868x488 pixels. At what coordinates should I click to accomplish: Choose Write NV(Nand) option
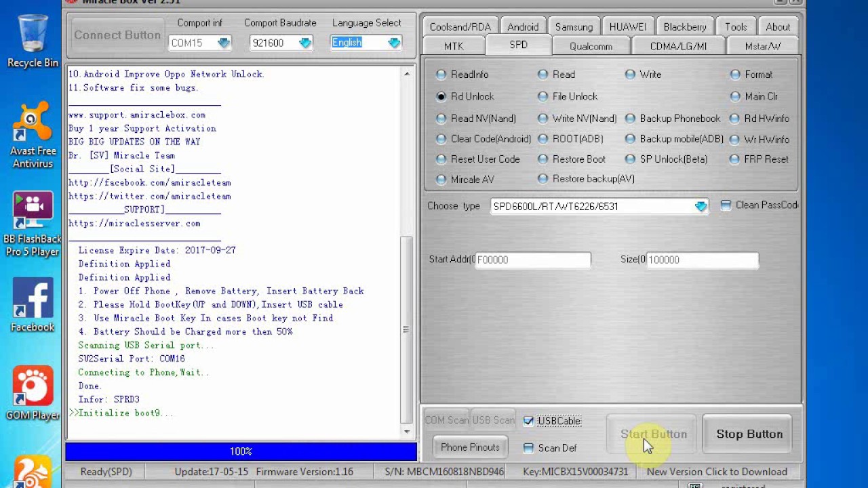[577, 119]
